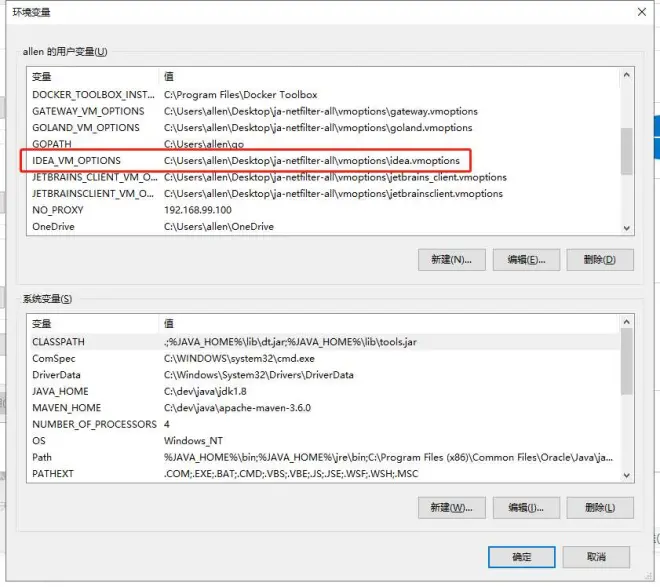Screen dimensions: 660x587
Task: Click 编辑(E) button for user variables
Action: click(x=526, y=260)
